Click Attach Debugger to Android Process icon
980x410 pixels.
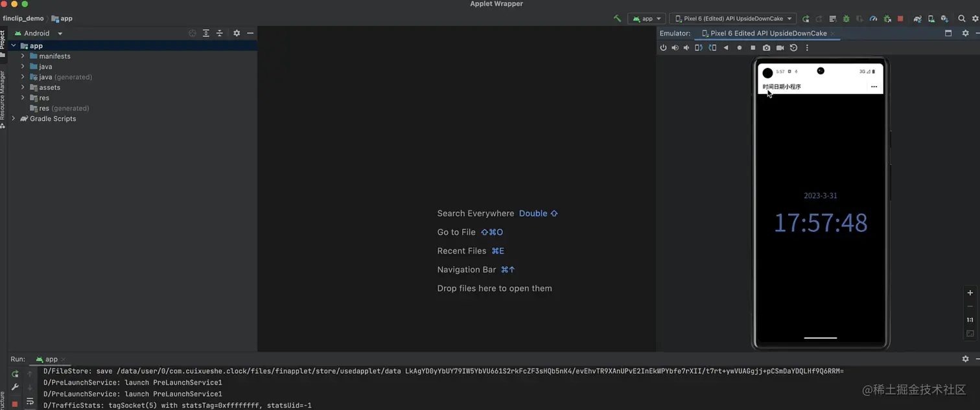pyautogui.click(x=887, y=19)
